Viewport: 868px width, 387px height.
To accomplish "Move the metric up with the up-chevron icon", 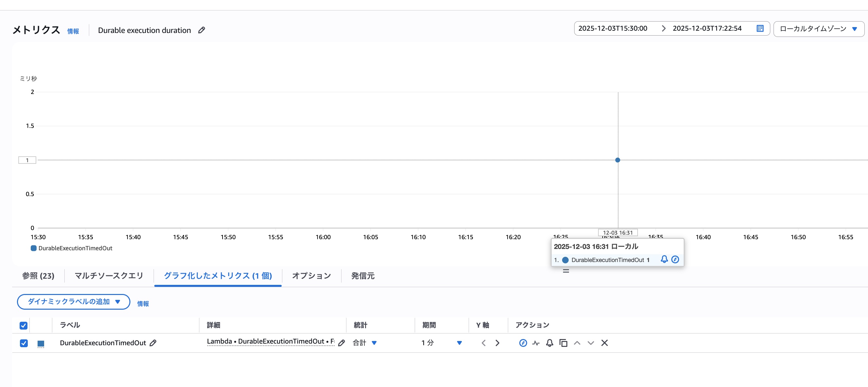I will click(x=577, y=343).
